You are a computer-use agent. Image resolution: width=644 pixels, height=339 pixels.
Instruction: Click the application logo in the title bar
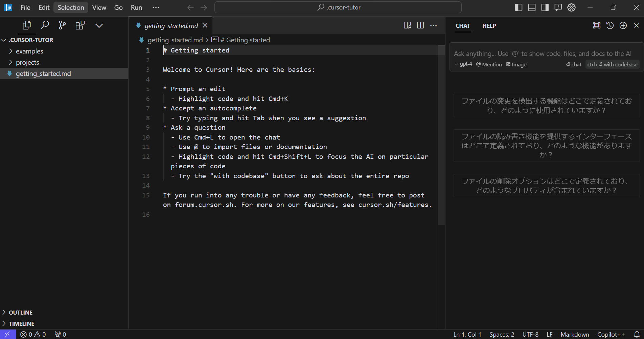pos(8,7)
